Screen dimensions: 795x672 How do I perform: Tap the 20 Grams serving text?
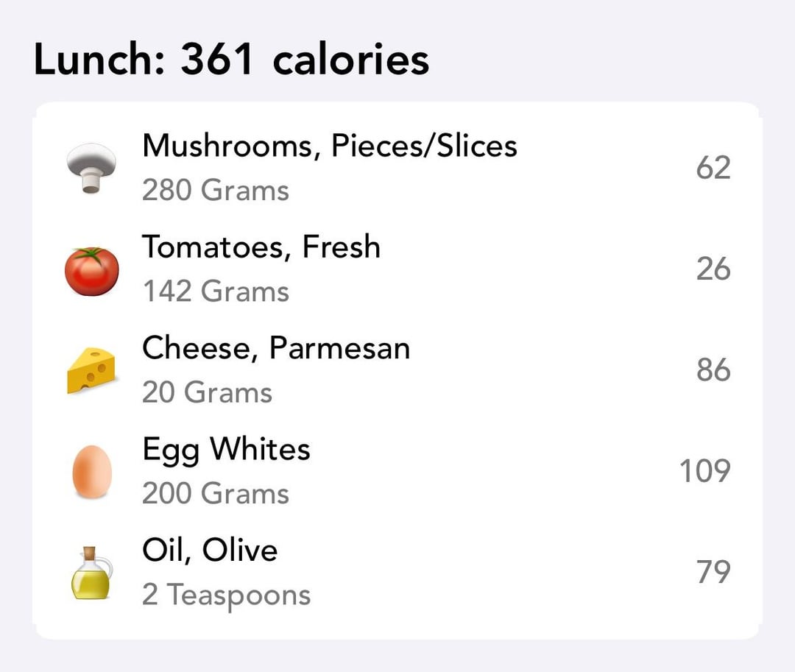(x=207, y=392)
